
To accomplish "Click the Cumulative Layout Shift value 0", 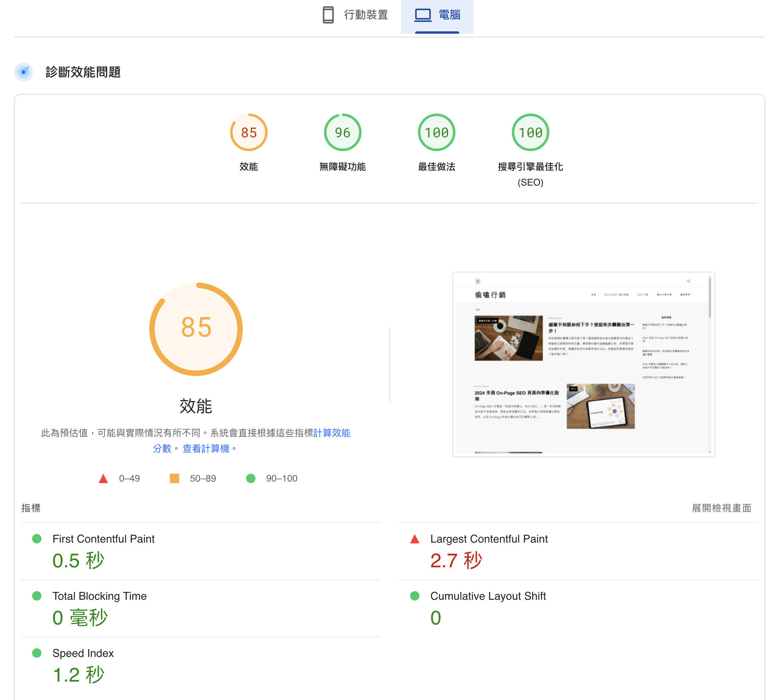I will (436, 618).
